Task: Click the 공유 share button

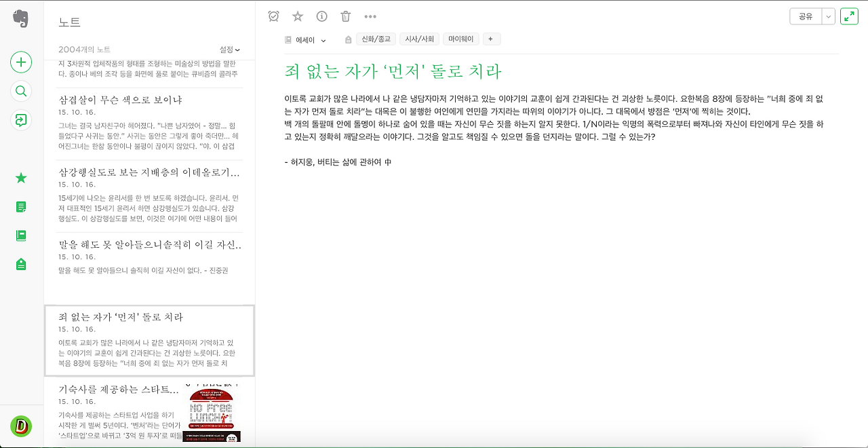Action: point(806,16)
